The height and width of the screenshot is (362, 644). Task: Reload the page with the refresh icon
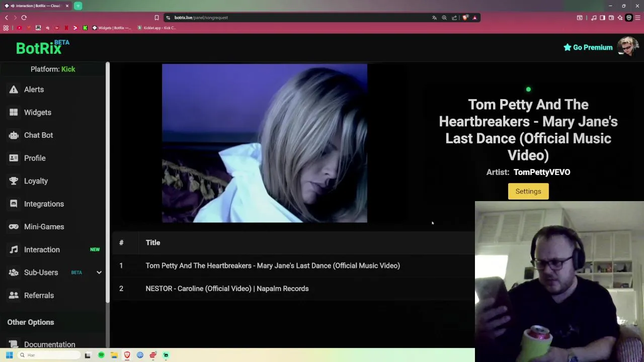coord(24,18)
